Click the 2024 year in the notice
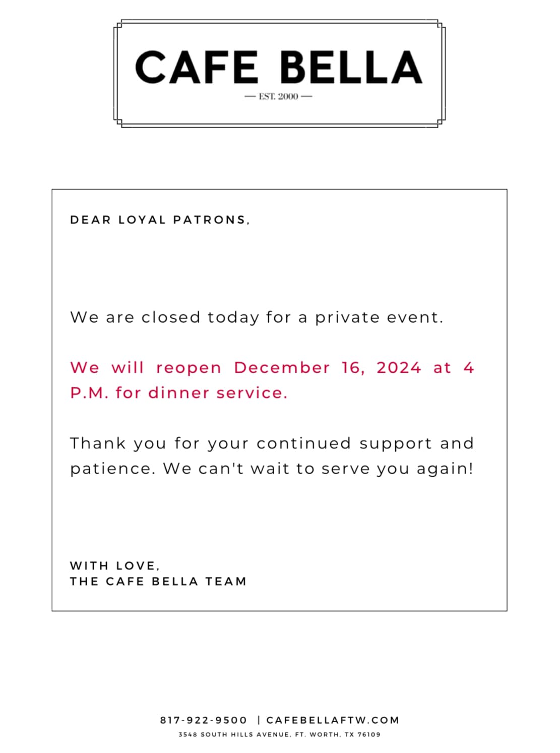Screen dimensions: 560x753 (399, 368)
